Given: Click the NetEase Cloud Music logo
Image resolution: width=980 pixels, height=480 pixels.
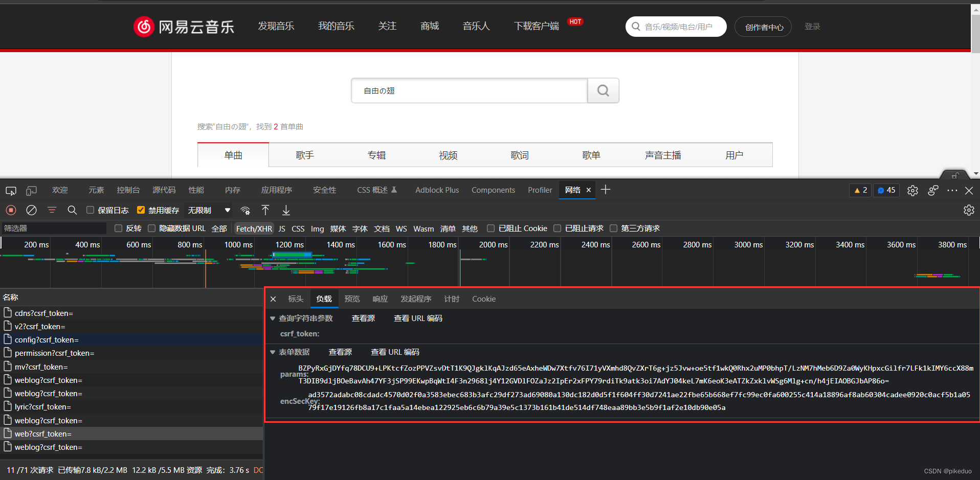Looking at the screenshot, I should click(x=184, y=27).
